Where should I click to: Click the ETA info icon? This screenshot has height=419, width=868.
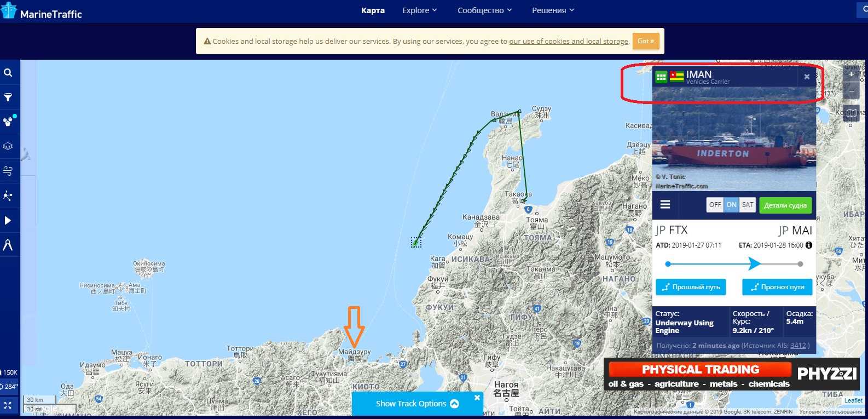click(x=809, y=245)
